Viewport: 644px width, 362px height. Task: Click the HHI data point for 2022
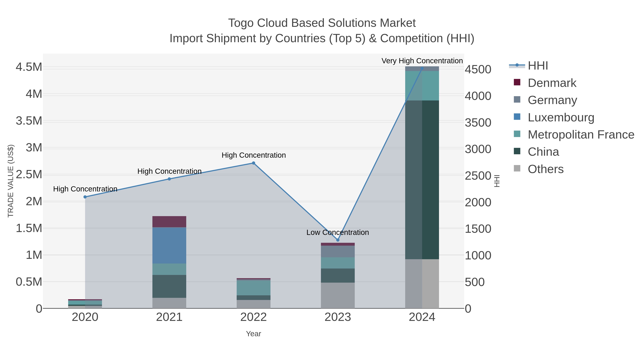253,163
